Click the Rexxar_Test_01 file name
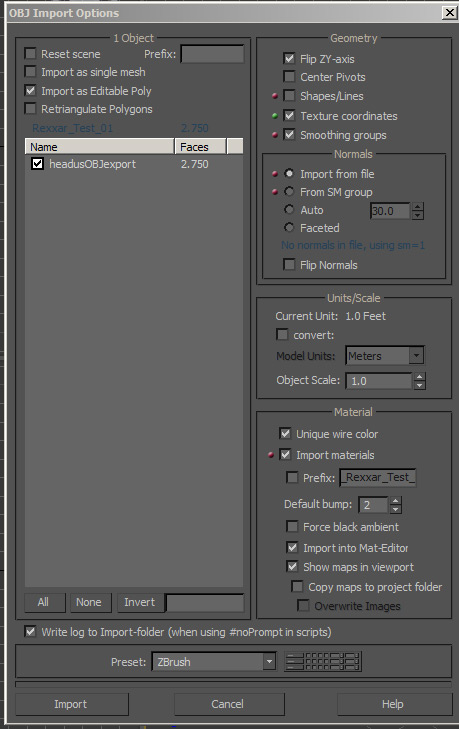459x729 pixels. point(73,128)
